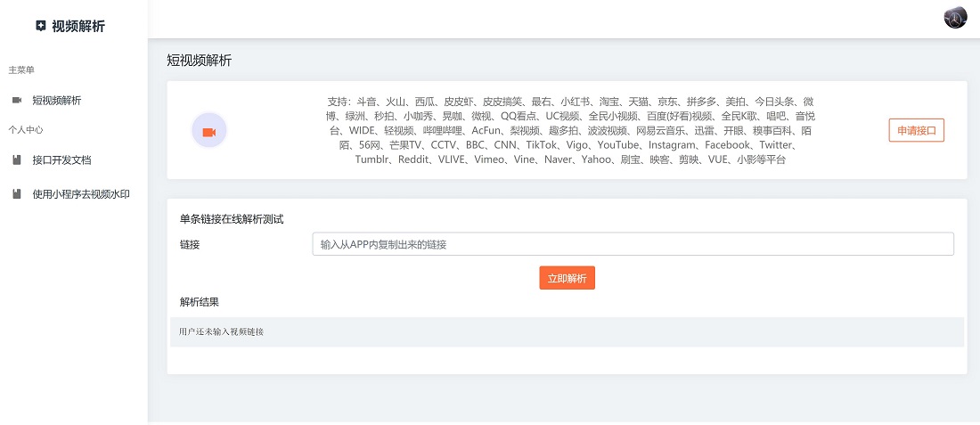Viewport: 980px width, 425px height.
Task: Click the 短视频解析 page heading
Action: click(200, 61)
